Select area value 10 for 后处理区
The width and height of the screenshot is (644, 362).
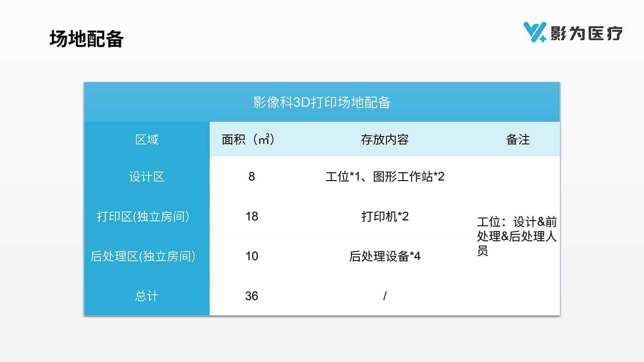tap(252, 256)
